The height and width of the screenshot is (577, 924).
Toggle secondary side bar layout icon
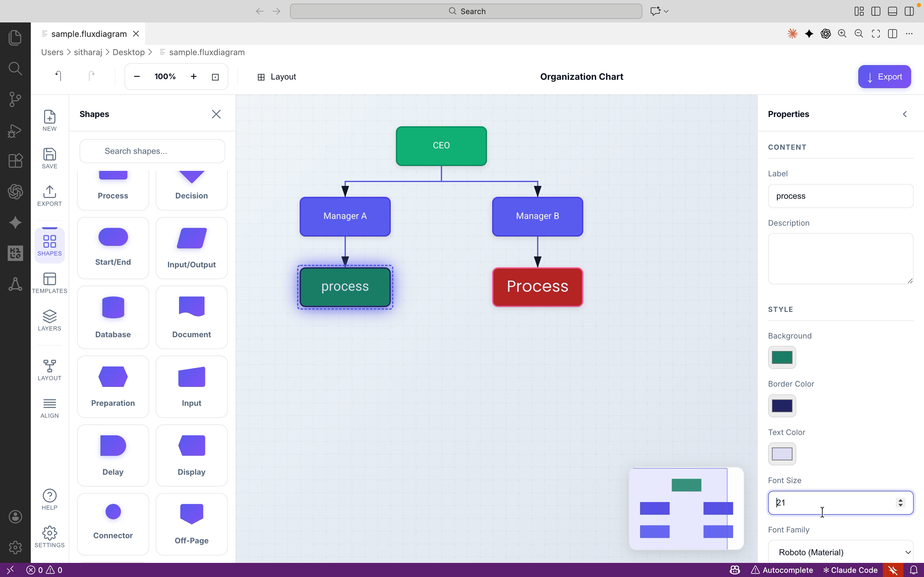pos(909,11)
